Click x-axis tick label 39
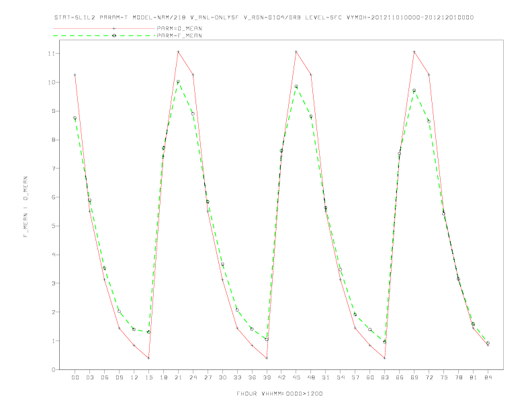 coord(267,377)
